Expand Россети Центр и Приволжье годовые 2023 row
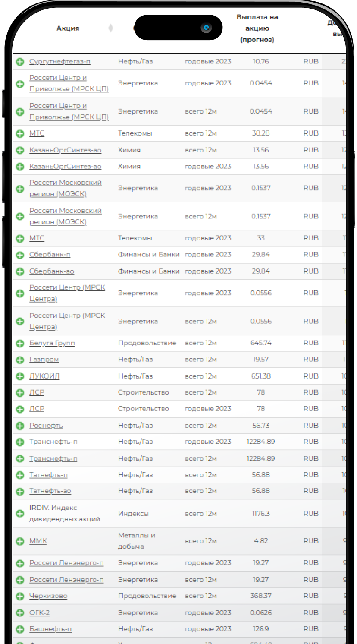 coord(20,84)
